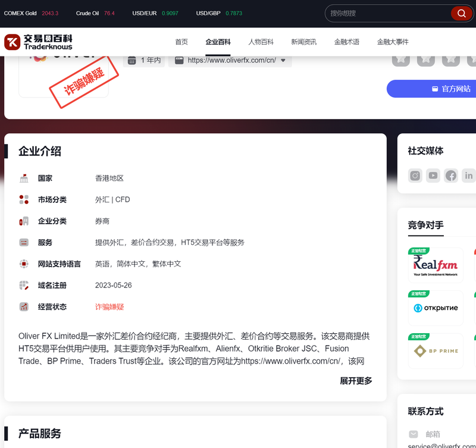Click the service@oliverfx.com email link
The height and width of the screenshot is (448, 476).
click(x=441, y=446)
